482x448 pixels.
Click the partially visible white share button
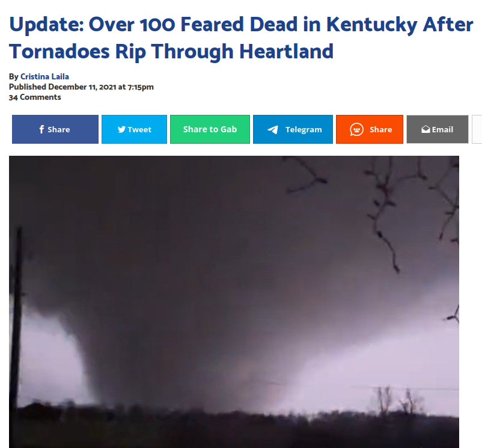pyautogui.click(x=477, y=129)
